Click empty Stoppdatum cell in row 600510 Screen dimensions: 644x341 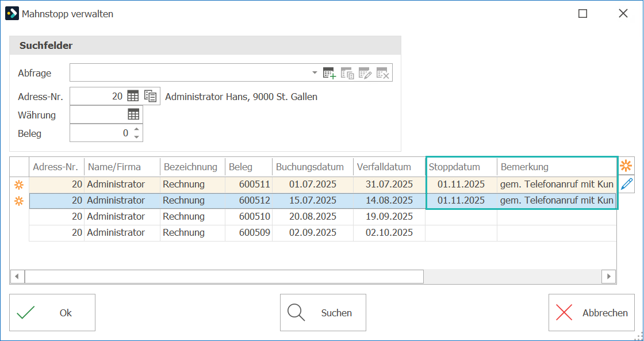coord(461,217)
